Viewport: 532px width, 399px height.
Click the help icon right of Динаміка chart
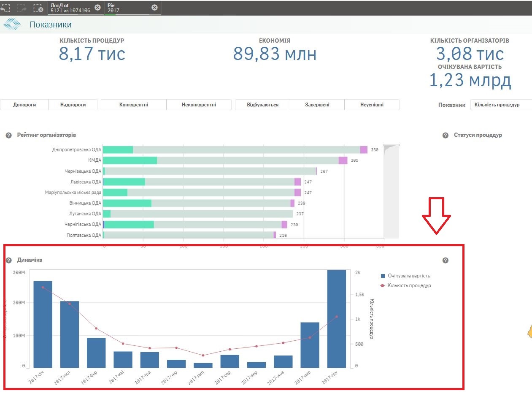(x=445, y=261)
